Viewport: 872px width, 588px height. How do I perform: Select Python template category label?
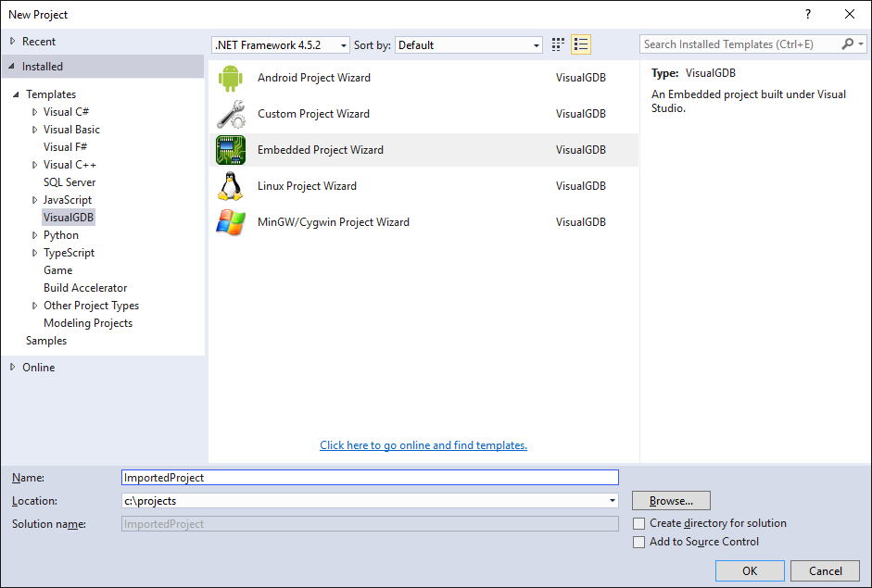[61, 235]
